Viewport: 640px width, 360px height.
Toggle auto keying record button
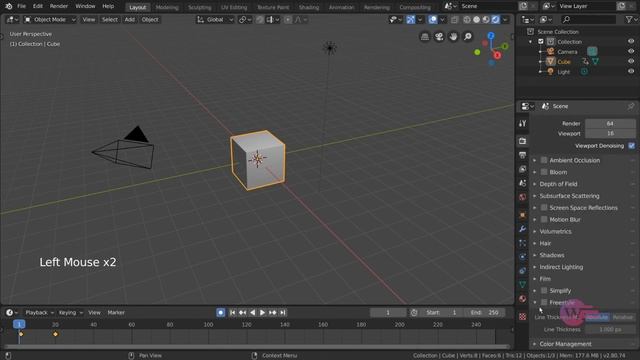click(220, 313)
